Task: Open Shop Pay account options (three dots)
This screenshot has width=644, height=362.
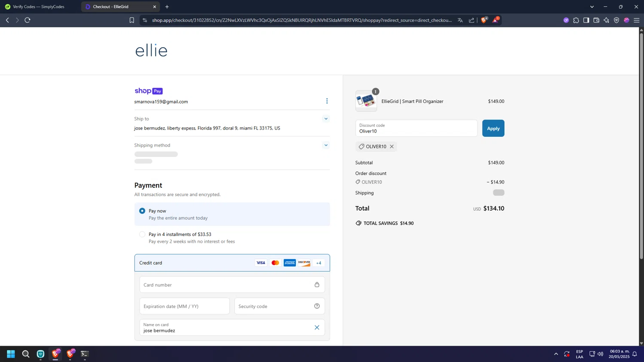Action: (327, 101)
